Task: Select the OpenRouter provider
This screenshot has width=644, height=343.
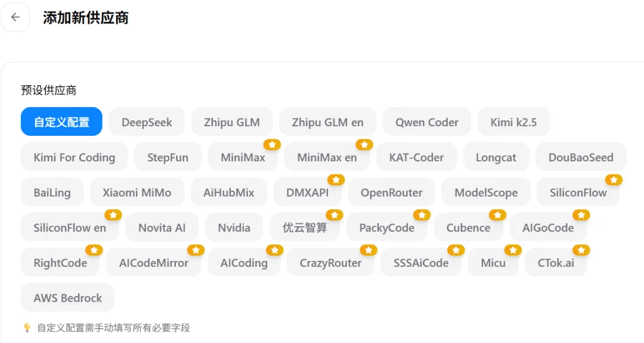Action: (x=392, y=192)
